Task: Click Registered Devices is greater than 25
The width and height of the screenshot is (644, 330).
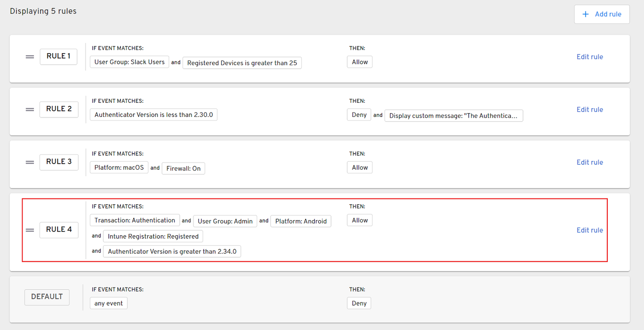Action: pyautogui.click(x=242, y=63)
